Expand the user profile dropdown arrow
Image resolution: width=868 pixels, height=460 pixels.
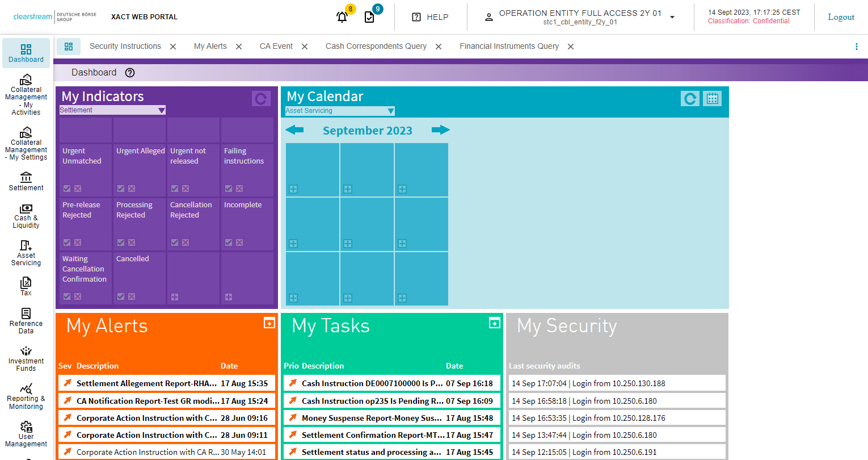coord(672,17)
